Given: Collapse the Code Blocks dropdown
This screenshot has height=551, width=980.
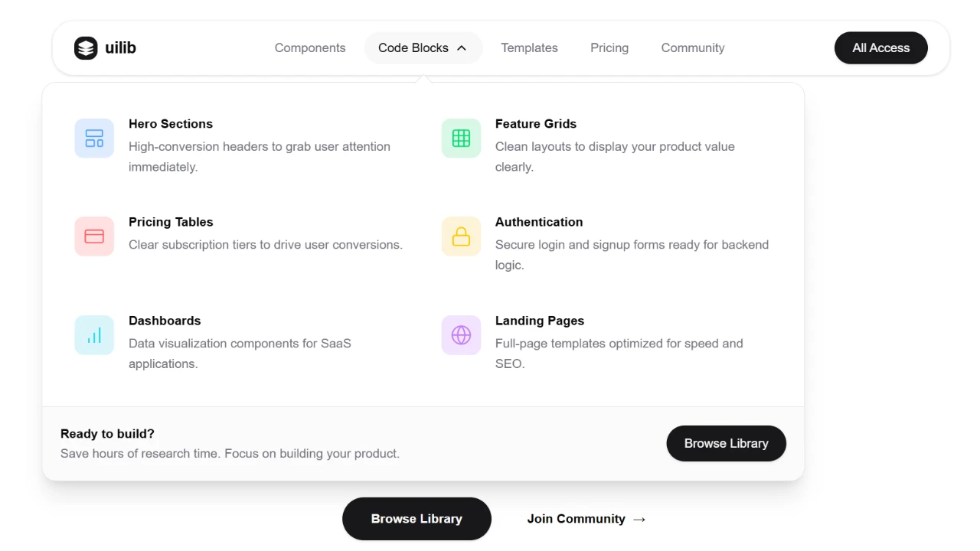Looking at the screenshot, I should point(413,47).
